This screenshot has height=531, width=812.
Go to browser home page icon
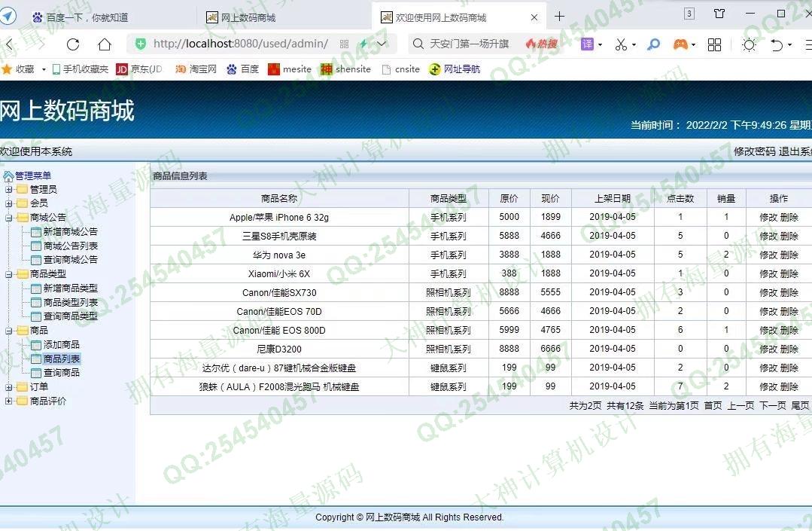click(x=105, y=44)
